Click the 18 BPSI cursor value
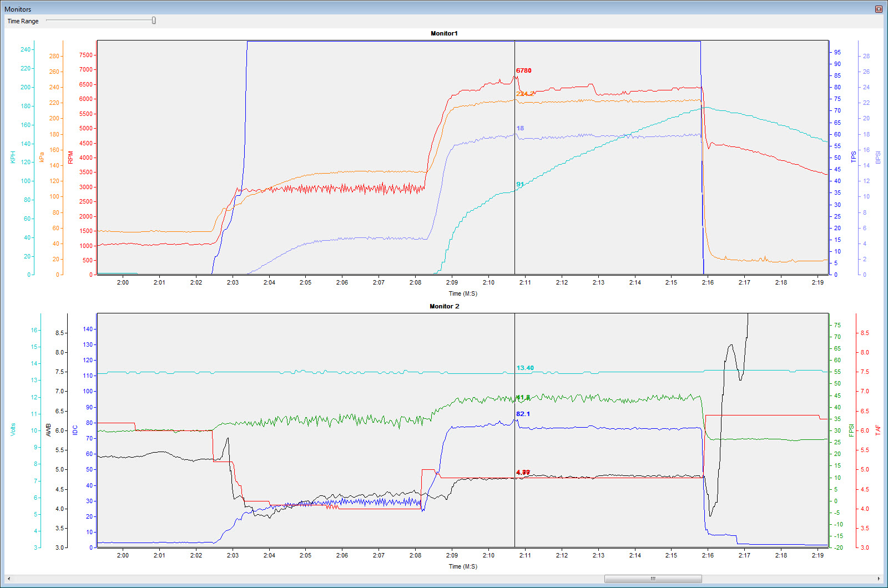The image size is (888, 588). [520, 128]
